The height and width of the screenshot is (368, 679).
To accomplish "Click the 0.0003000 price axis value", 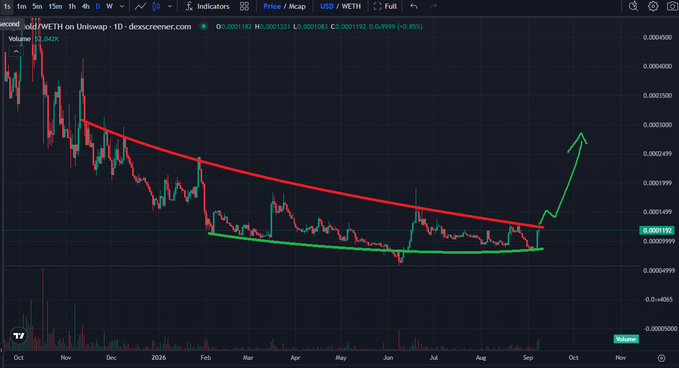I will (657, 125).
